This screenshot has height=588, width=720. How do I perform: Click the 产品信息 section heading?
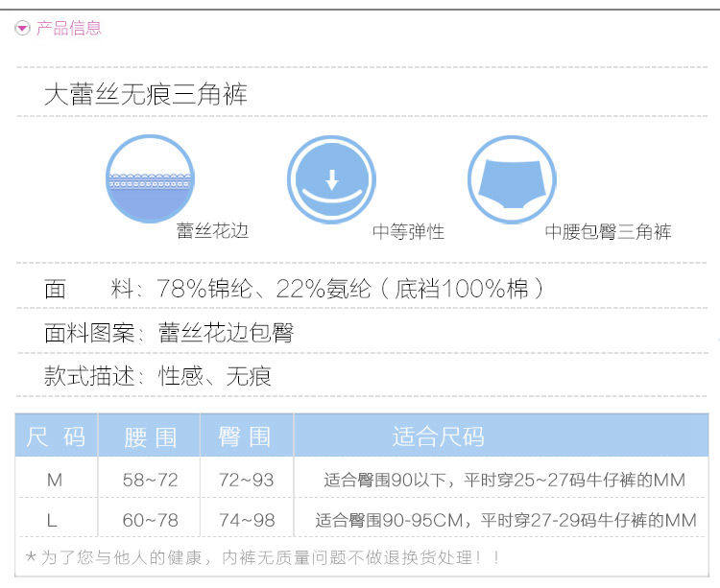pyautogui.click(x=68, y=29)
